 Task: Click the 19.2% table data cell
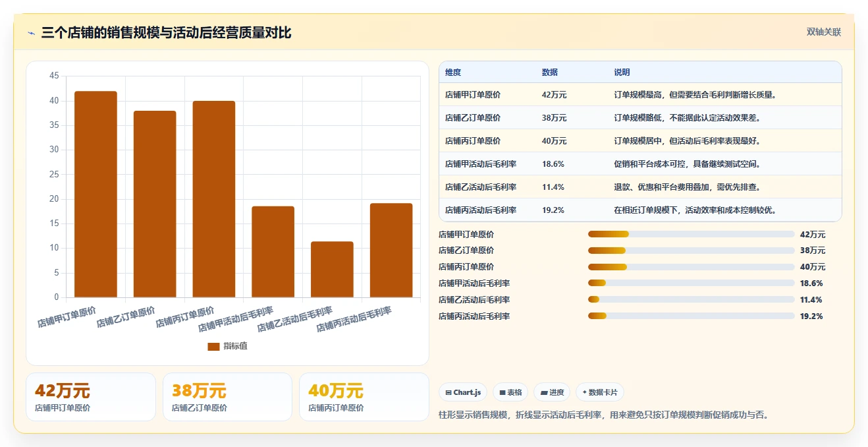tap(553, 210)
